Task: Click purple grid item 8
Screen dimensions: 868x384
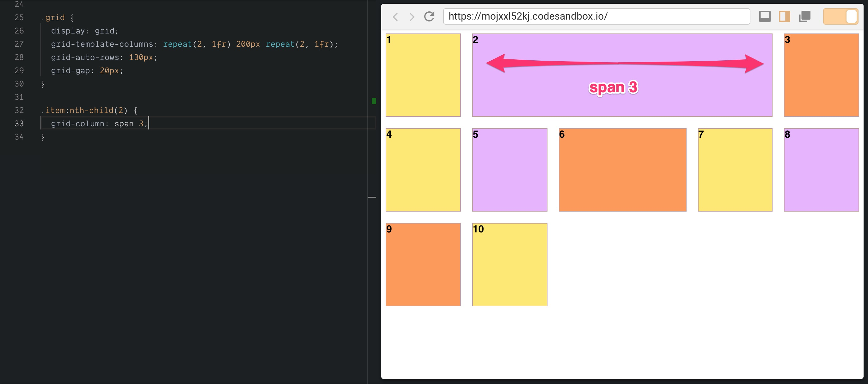Action: pos(821,170)
